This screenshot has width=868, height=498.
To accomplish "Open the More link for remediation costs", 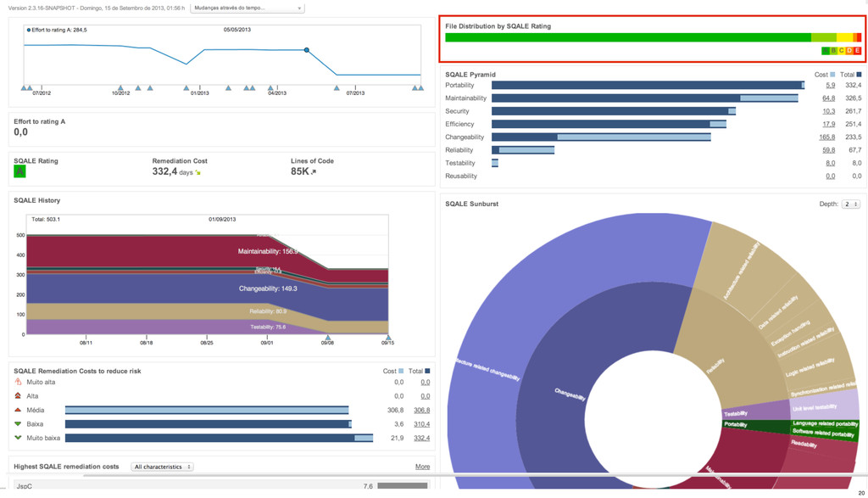I will click(422, 467).
